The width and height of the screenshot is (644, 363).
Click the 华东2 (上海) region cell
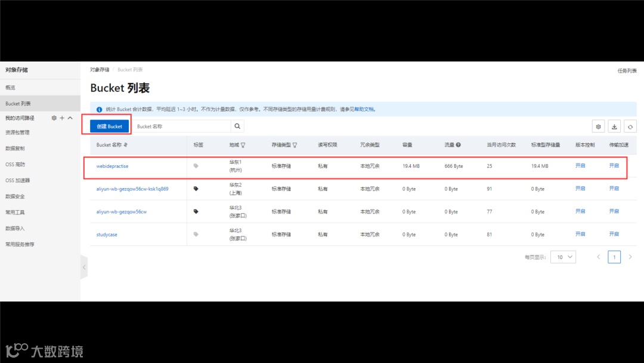pyautogui.click(x=236, y=189)
